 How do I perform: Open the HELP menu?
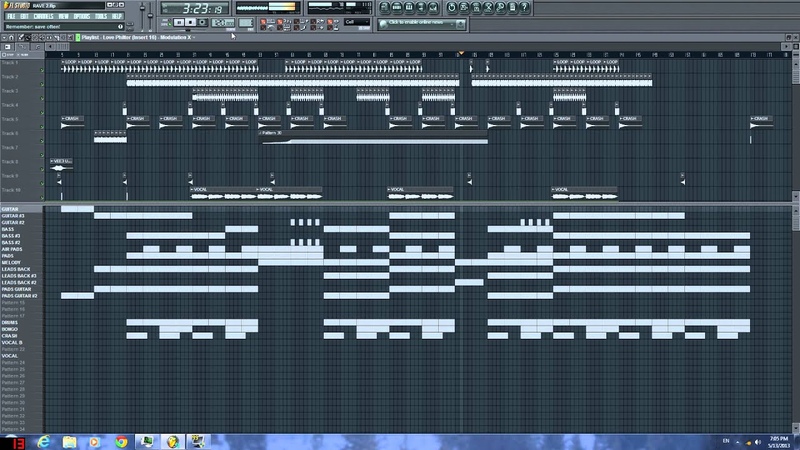point(116,16)
